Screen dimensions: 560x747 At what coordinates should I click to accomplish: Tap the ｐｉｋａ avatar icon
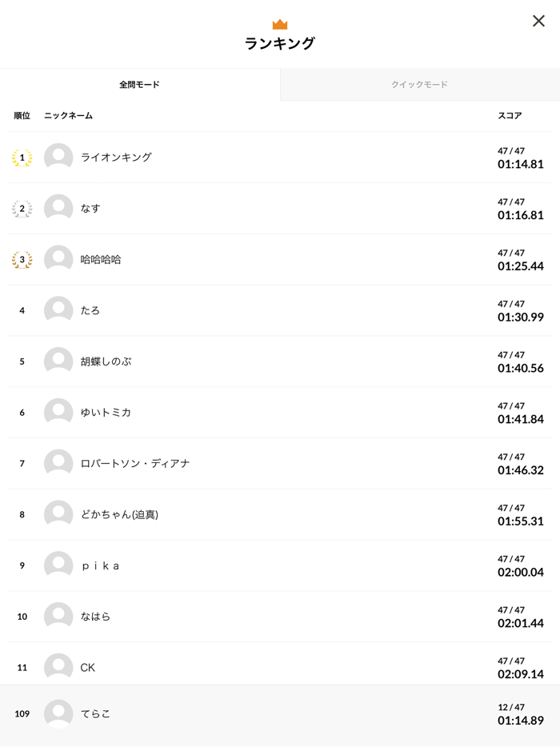pyautogui.click(x=58, y=565)
